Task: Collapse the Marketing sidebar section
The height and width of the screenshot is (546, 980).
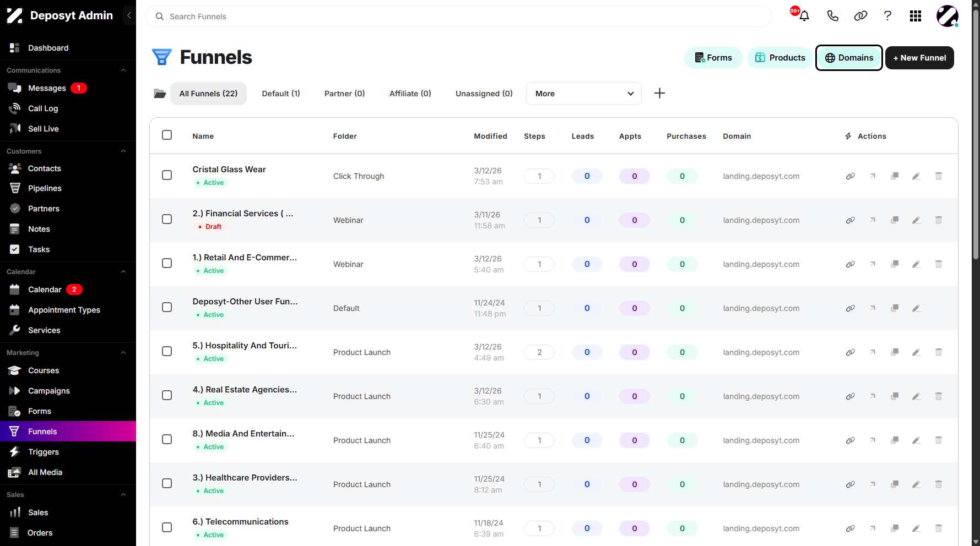Action: tap(123, 353)
